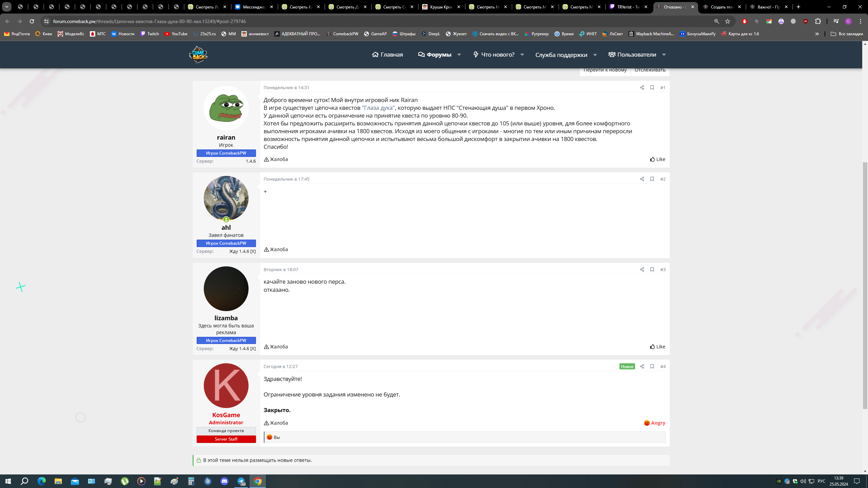Expand the Форумы dropdown arrow
The image size is (868, 488).
coord(459,55)
